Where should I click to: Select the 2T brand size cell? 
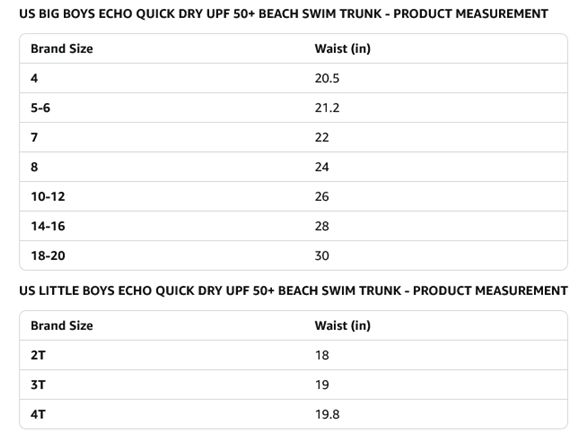tap(38, 355)
